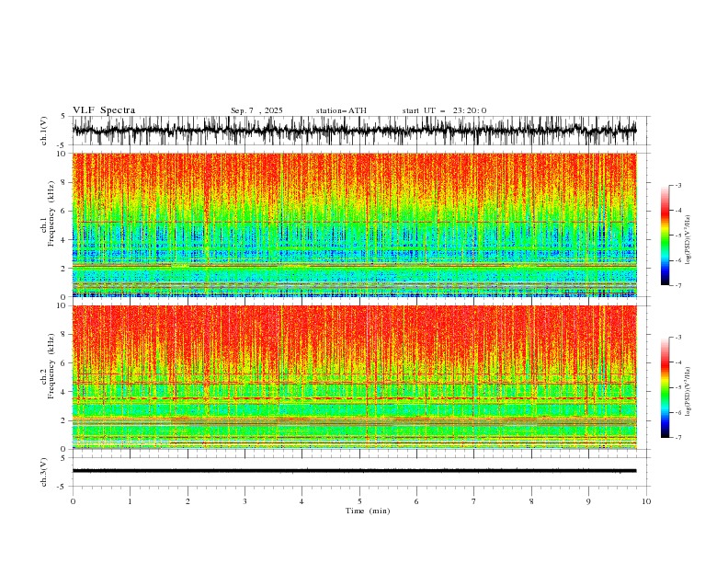Image resolution: width=728 pixels, height=563 pixels.
Task: Click the '-3' label on the ch.1 colorbar
Action: pyautogui.click(x=678, y=185)
